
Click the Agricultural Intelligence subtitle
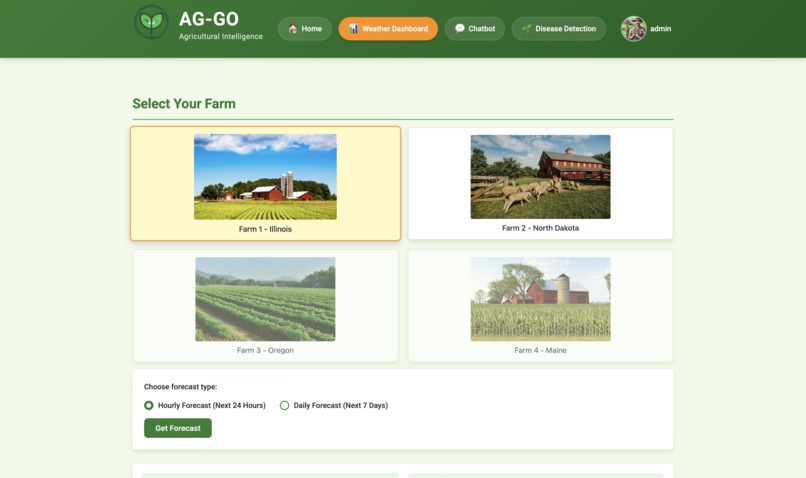coord(221,36)
